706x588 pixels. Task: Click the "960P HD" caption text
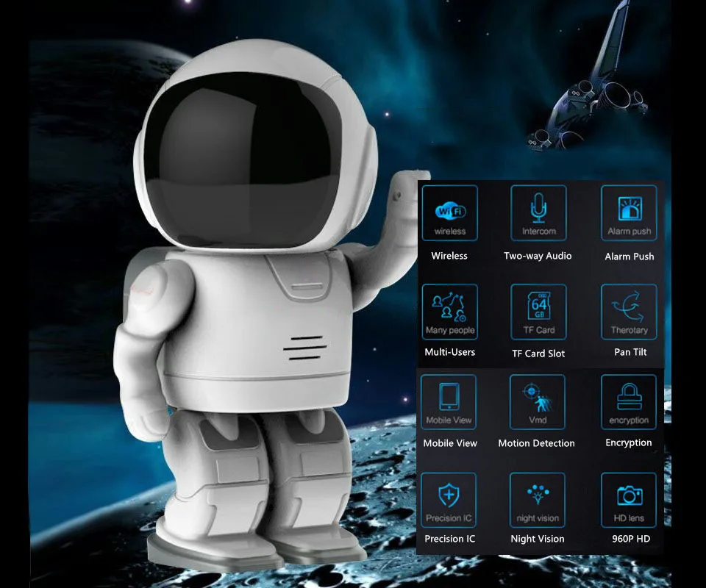click(x=631, y=539)
